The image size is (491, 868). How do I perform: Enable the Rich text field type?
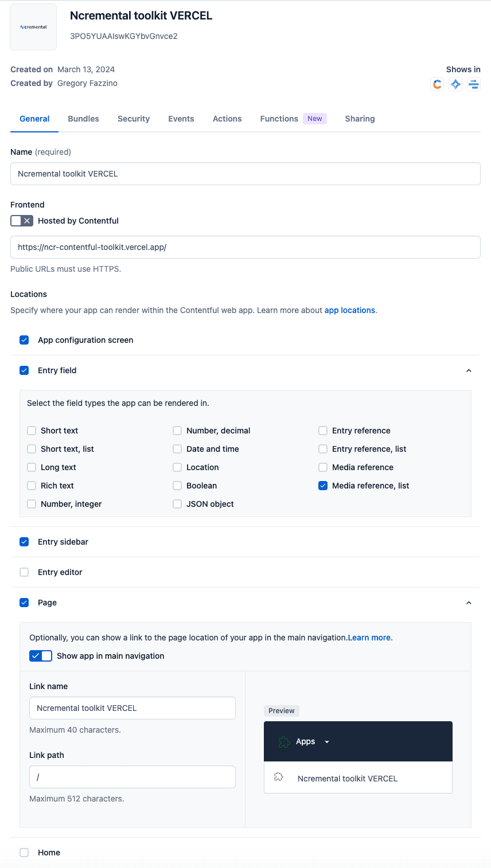click(x=32, y=486)
